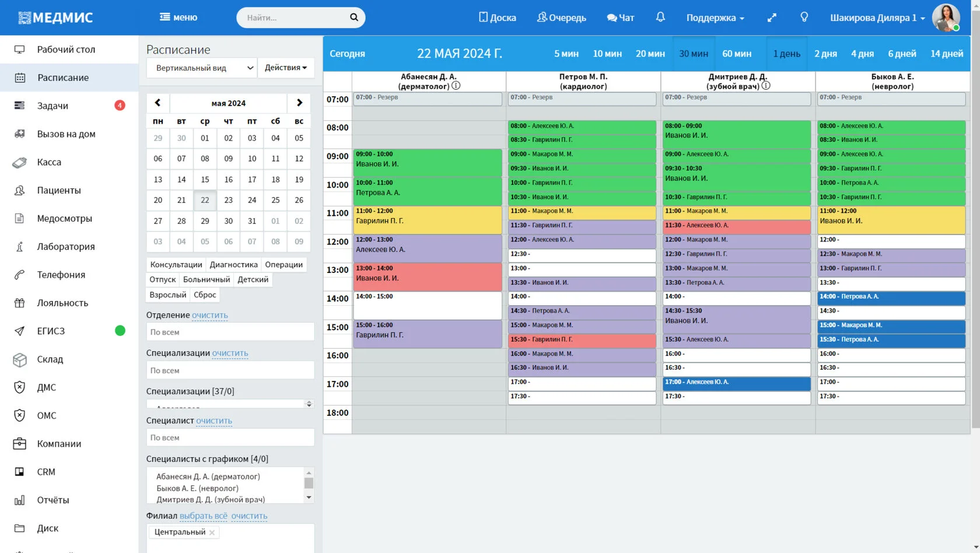Click очистить link next to Отделение
The height and width of the screenshot is (553, 980).
[x=210, y=315]
